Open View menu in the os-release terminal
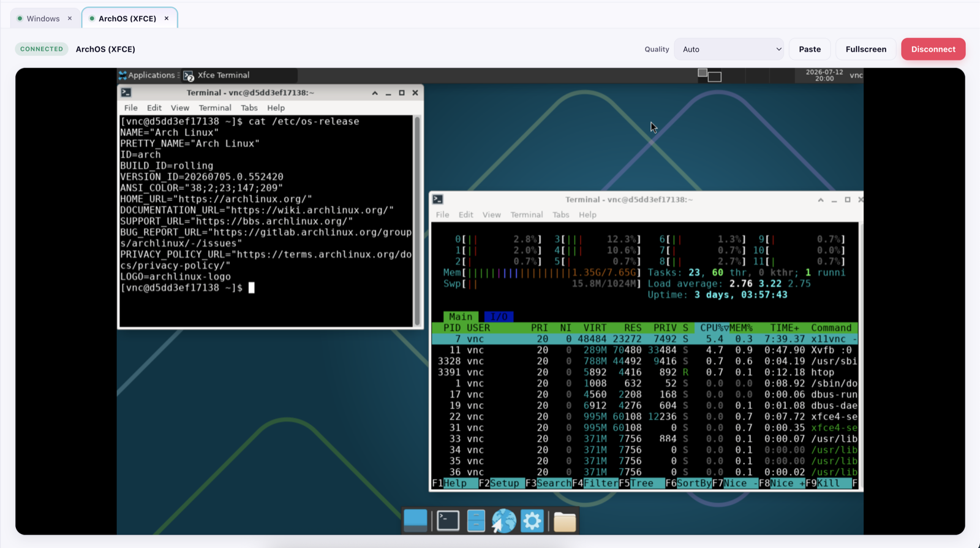Screen dimensions: 980x548 180,108
